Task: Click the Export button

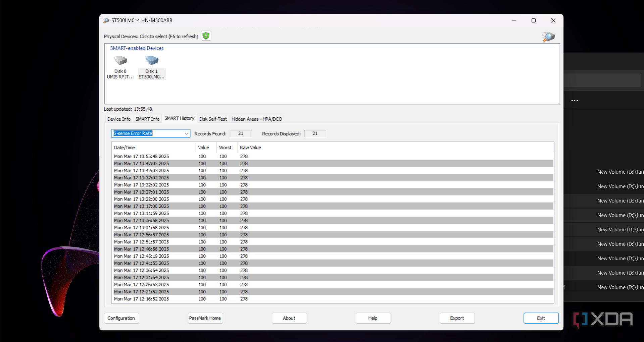Action: click(x=457, y=318)
